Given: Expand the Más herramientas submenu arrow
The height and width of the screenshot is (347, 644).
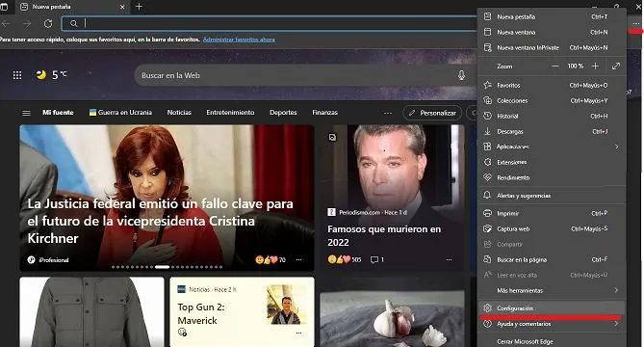Looking at the screenshot, I should (x=616, y=290).
